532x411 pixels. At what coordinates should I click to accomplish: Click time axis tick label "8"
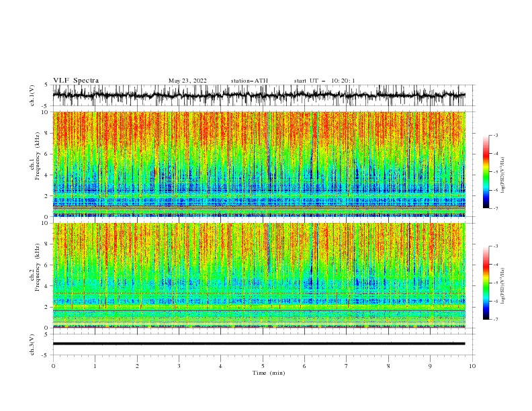pyautogui.click(x=388, y=366)
